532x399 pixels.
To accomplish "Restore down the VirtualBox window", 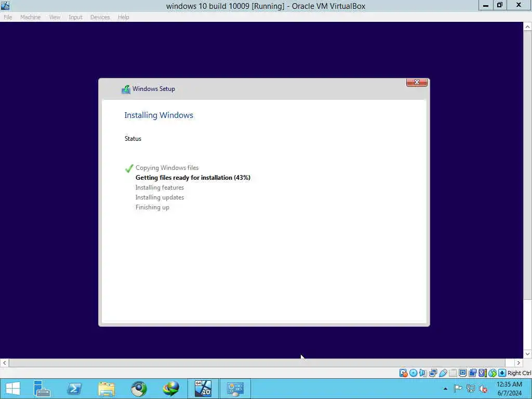I will click(x=499, y=5).
